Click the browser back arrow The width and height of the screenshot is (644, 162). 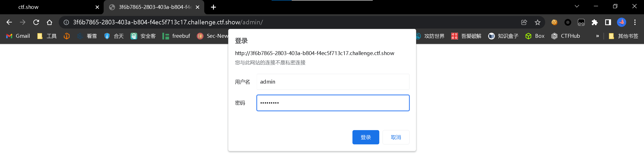[9, 22]
